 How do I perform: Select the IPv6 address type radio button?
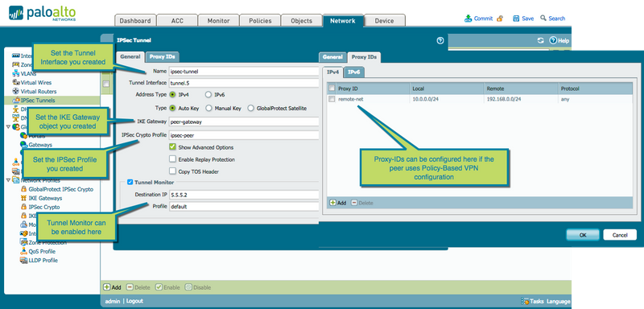(208, 94)
